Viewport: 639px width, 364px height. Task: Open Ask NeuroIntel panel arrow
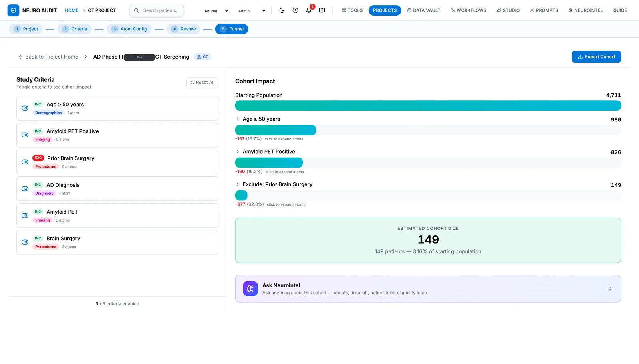click(610, 289)
